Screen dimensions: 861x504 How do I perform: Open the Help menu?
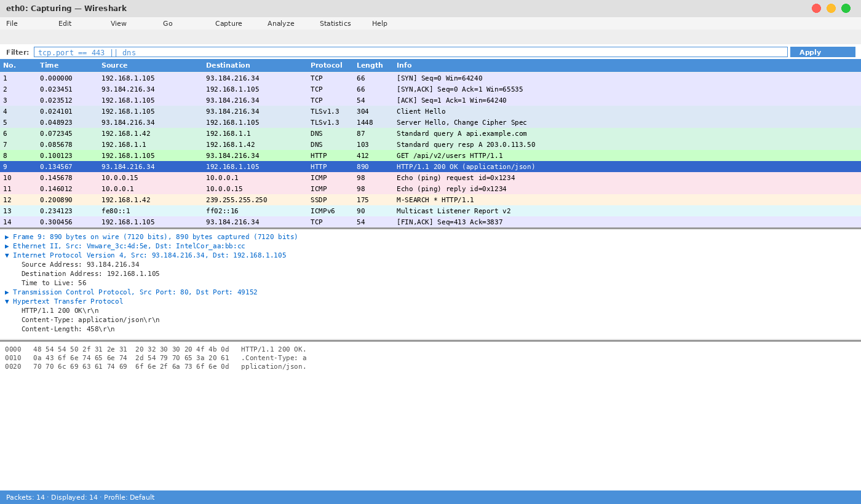(x=379, y=23)
